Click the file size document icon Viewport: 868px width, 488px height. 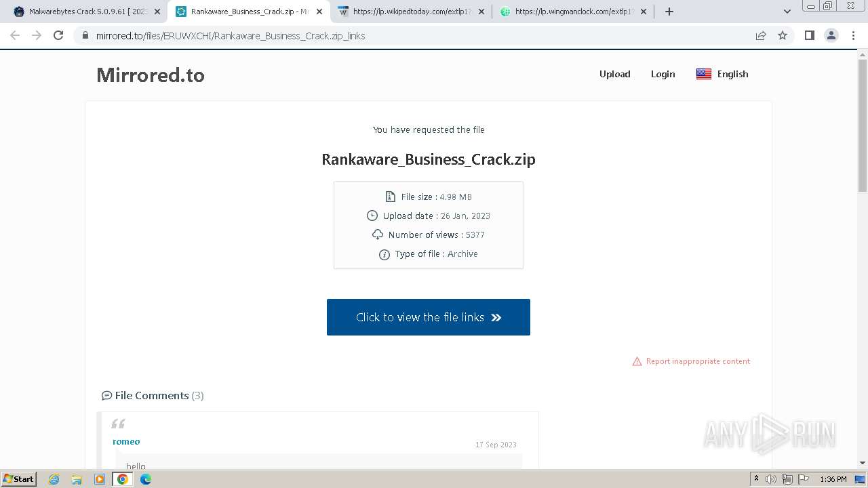390,197
